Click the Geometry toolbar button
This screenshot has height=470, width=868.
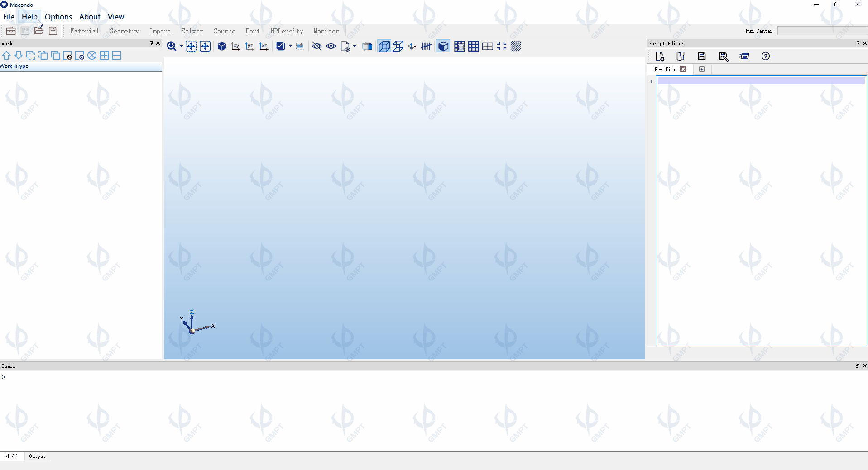point(124,31)
